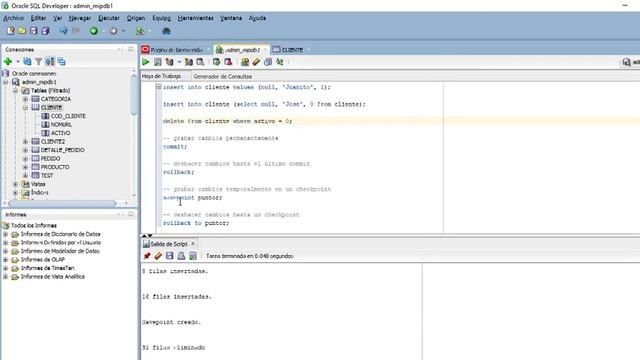Click the grey Forward navigation button
The image size is (640, 360).
(x=113, y=31)
